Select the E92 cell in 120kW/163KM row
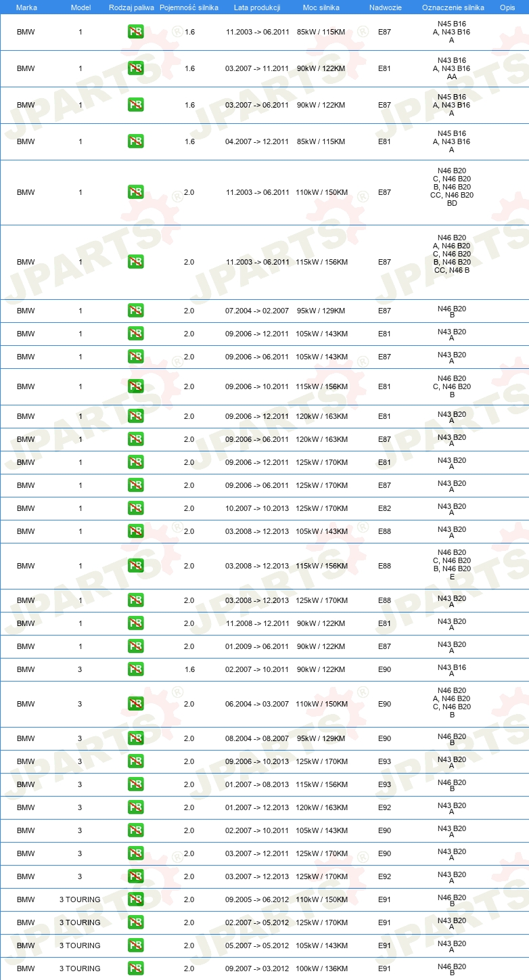This screenshot has width=529, height=980. pyautogui.click(x=384, y=807)
